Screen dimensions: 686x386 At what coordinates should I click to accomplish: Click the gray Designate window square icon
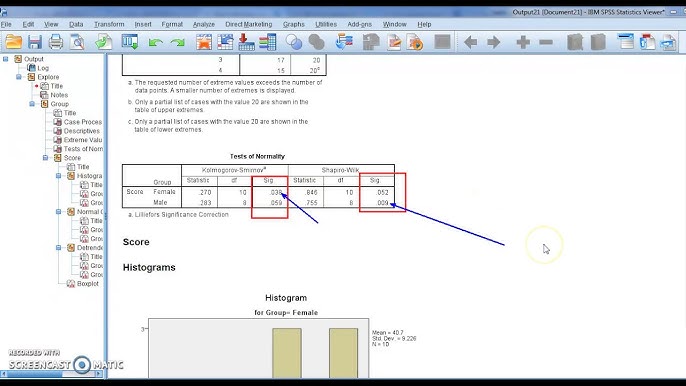click(442, 42)
